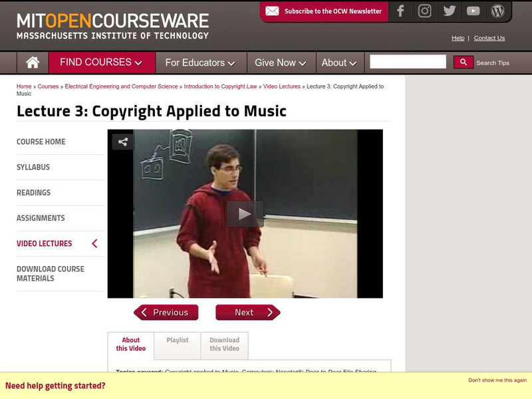
Task: Open Introduction to Copyright Law breadcrumb
Action: click(220, 86)
